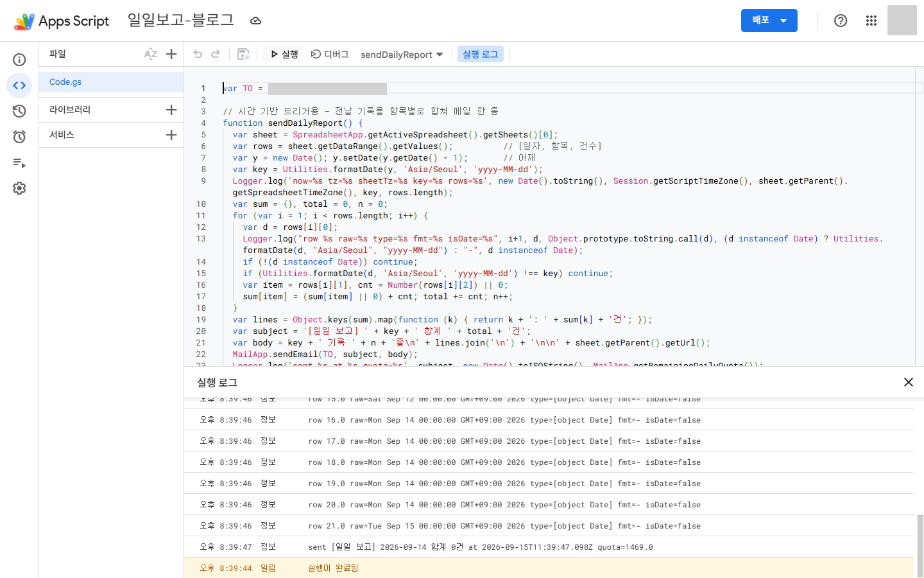Close the 실행 로그 panel
Screen dimensions: 924x578
coord(908,382)
